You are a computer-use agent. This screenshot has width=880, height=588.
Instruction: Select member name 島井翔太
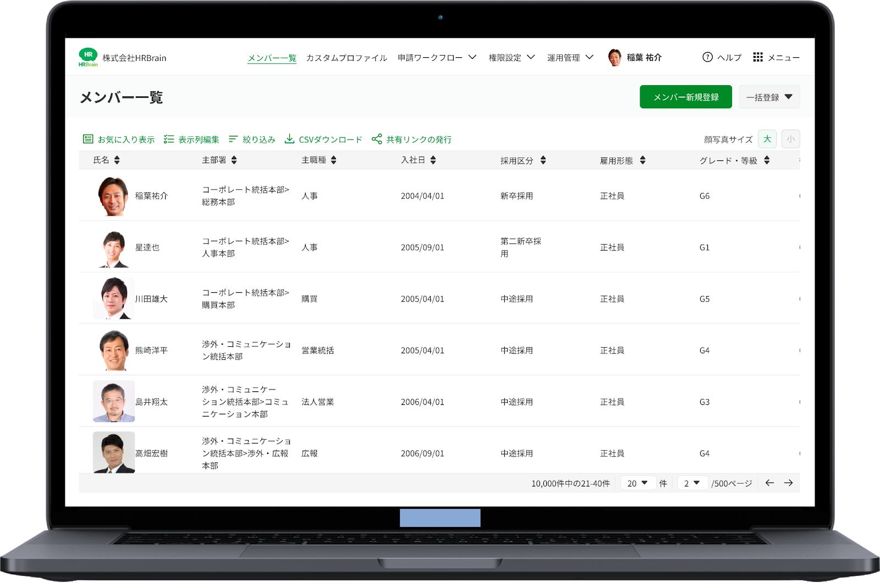[x=151, y=402]
